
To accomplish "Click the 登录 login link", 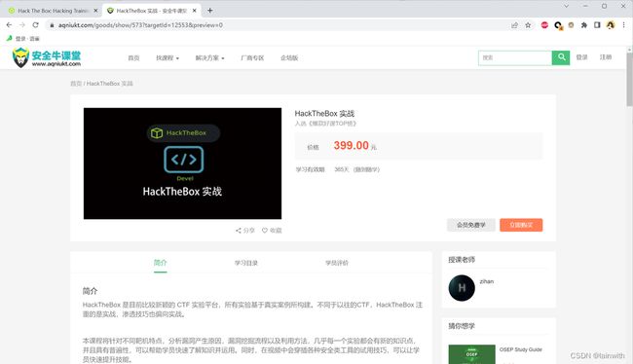I will pyautogui.click(x=581, y=57).
